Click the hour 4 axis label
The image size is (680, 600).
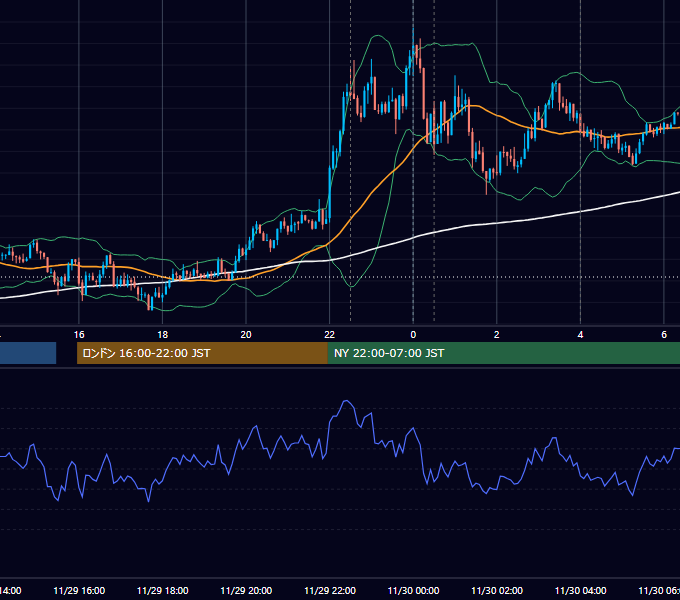pyautogui.click(x=580, y=335)
